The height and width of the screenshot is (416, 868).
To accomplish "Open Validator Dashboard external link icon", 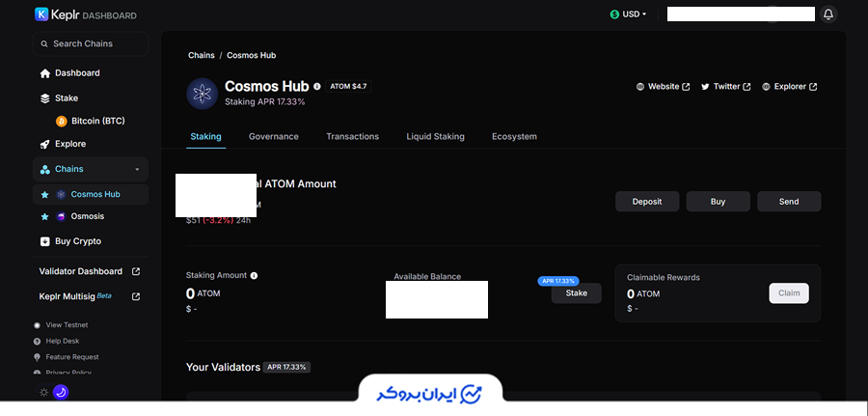I will click(136, 271).
